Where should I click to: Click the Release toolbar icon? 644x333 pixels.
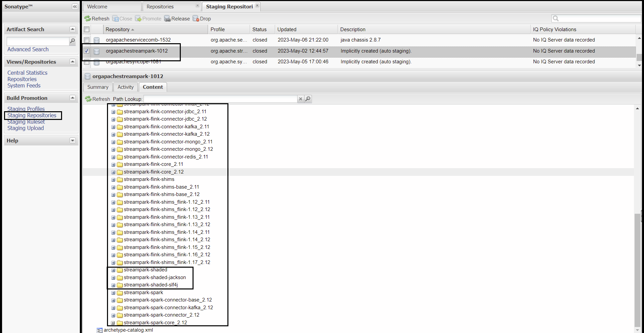tap(167, 19)
